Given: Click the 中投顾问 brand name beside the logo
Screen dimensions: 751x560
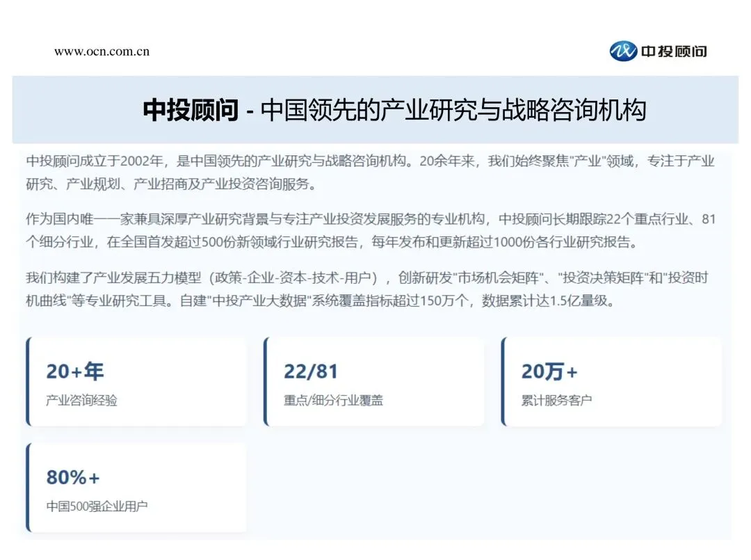Looking at the screenshot, I should click(674, 51).
